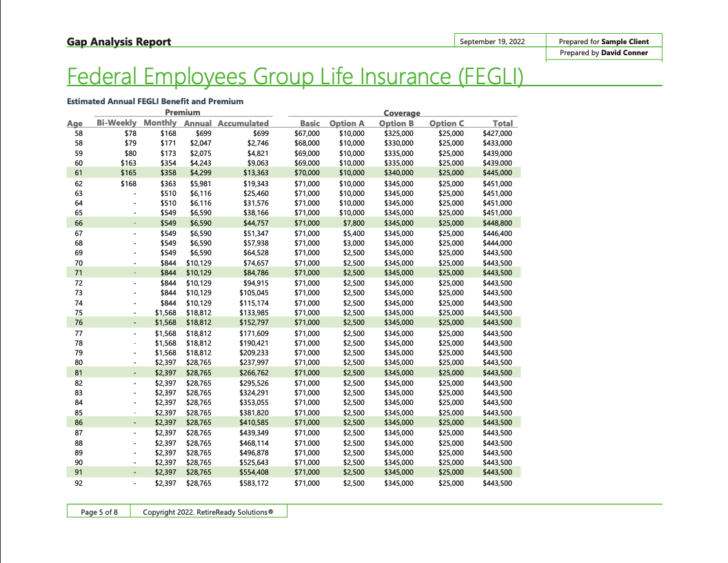The height and width of the screenshot is (563, 728).
Task: Click 'Prepared by David Conner' text
Action: pos(604,52)
